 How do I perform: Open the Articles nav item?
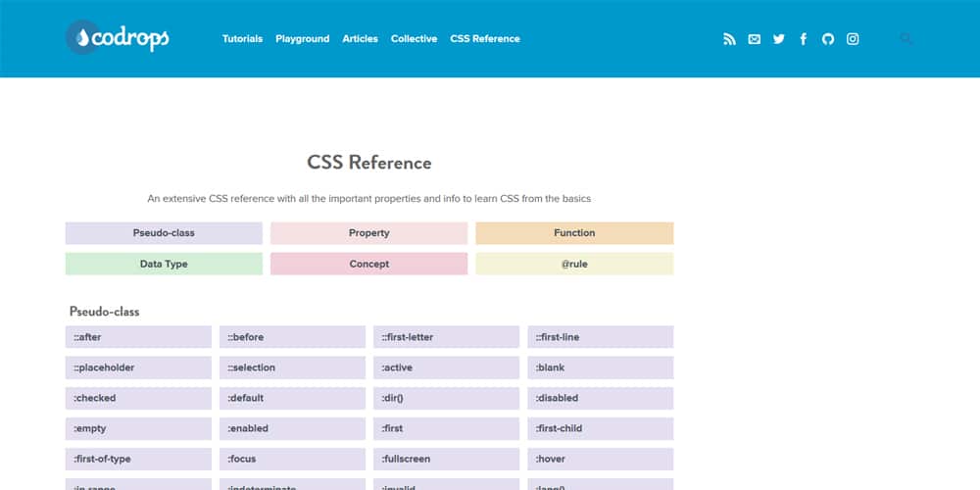360,39
